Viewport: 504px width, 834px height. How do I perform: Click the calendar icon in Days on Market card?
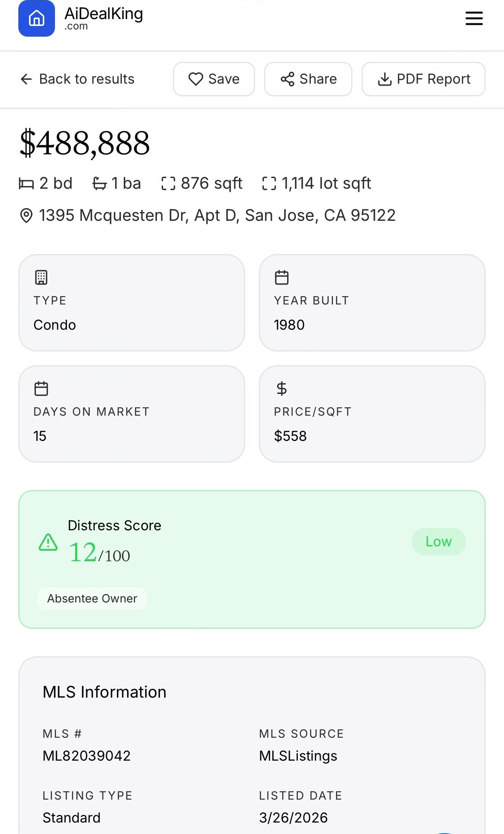pyautogui.click(x=41, y=389)
